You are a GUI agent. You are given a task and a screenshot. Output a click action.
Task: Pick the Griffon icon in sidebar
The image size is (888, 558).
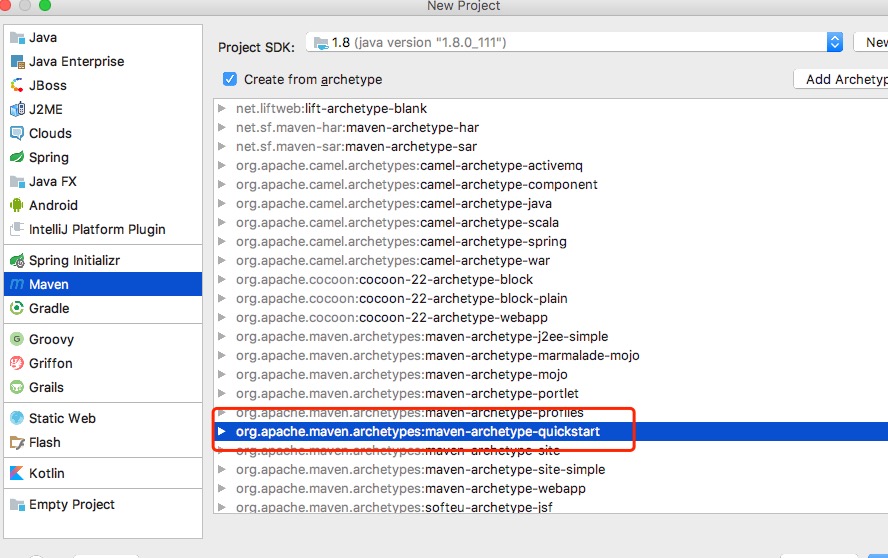pyautogui.click(x=18, y=363)
